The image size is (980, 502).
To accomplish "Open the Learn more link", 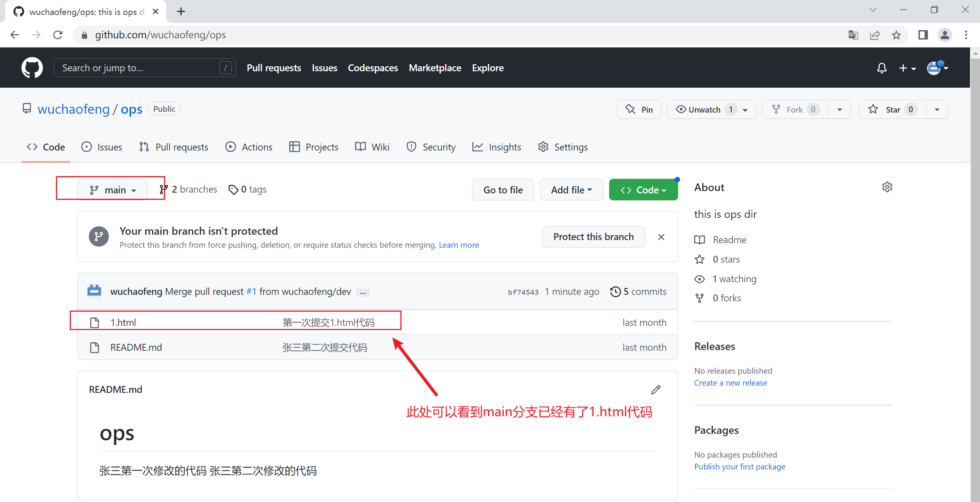I will click(459, 245).
